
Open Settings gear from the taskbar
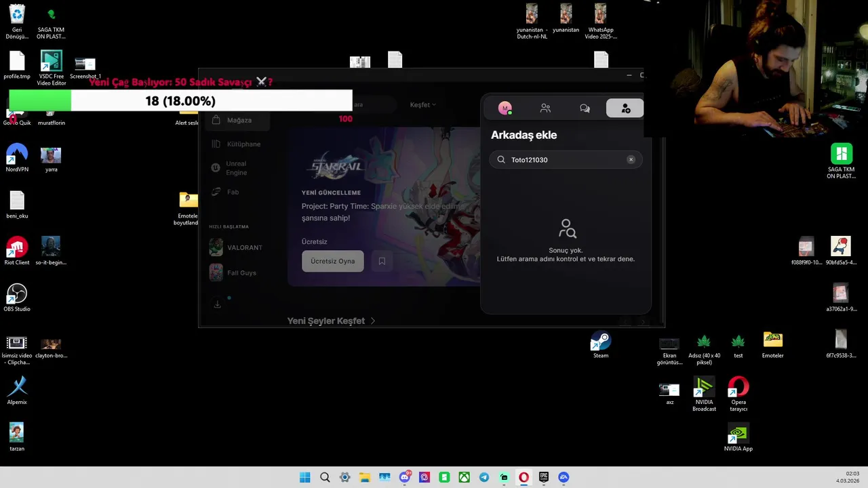tap(344, 477)
